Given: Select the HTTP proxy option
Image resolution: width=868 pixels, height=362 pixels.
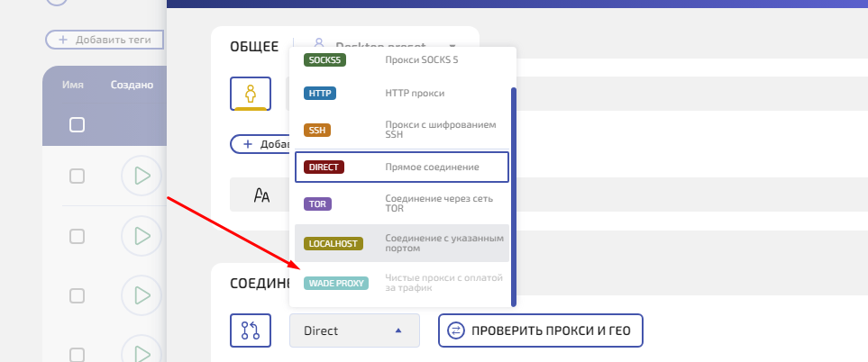Looking at the screenshot, I should [402, 93].
